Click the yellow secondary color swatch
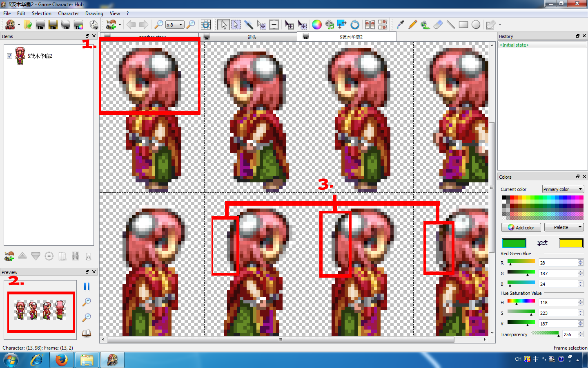Image resolution: width=588 pixels, height=368 pixels. click(x=571, y=243)
